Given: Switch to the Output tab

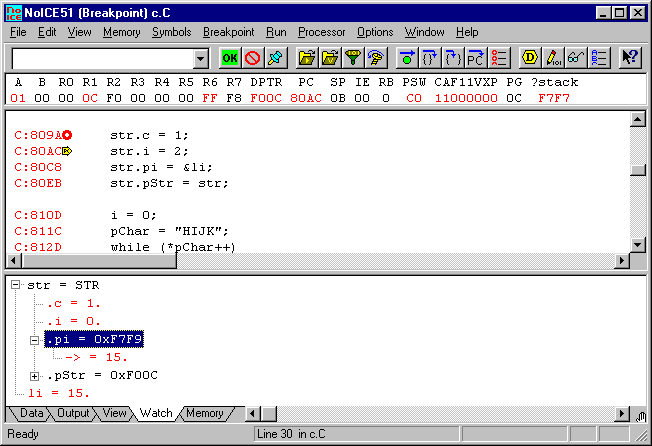Looking at the screenshot, I should (x=73, y=413).
